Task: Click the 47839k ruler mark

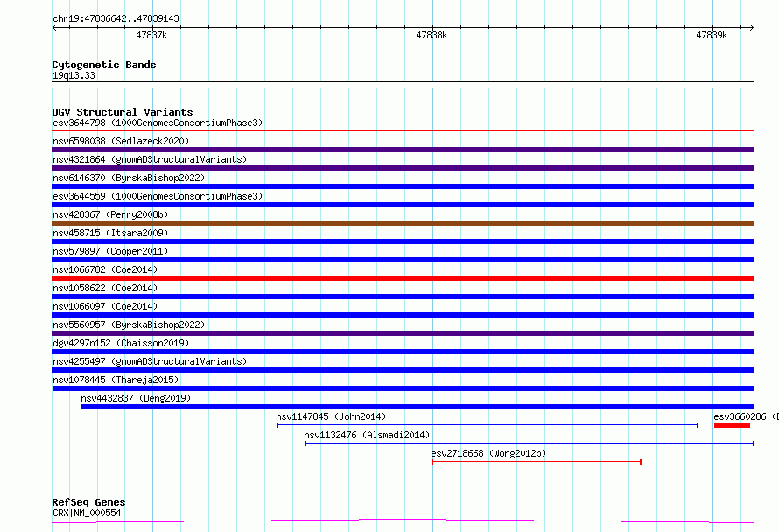Action: [712, 35]
